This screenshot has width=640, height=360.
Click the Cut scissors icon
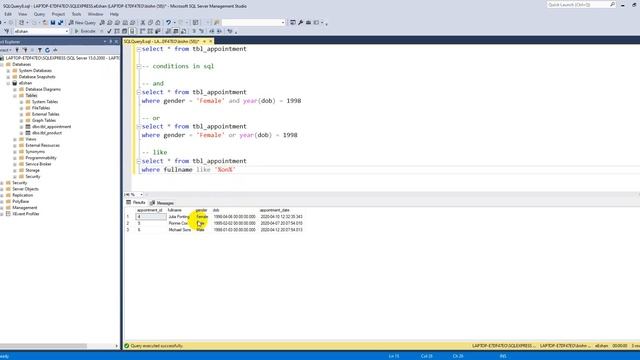pyautogui.click(x=142, y=22)
